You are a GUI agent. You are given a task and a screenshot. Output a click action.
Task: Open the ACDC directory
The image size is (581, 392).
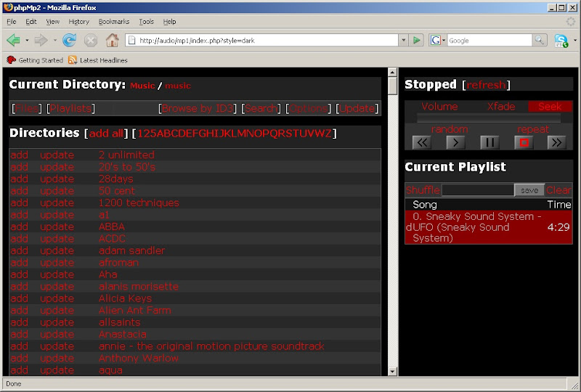[x=112, y=239]
